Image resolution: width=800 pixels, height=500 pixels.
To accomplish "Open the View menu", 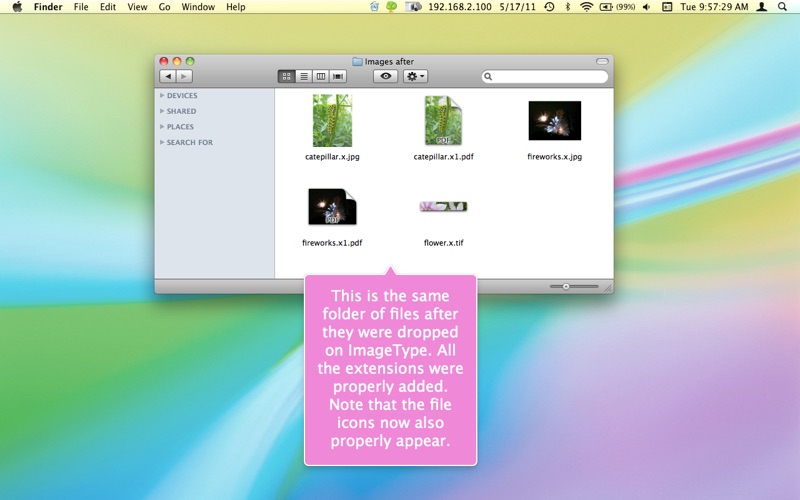I will (137, 7).
